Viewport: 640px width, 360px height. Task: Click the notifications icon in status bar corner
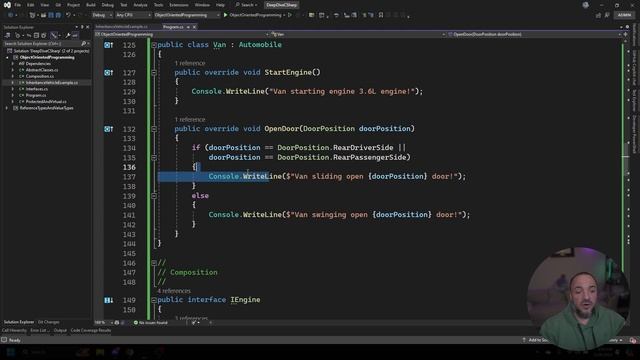coord(633,340)
